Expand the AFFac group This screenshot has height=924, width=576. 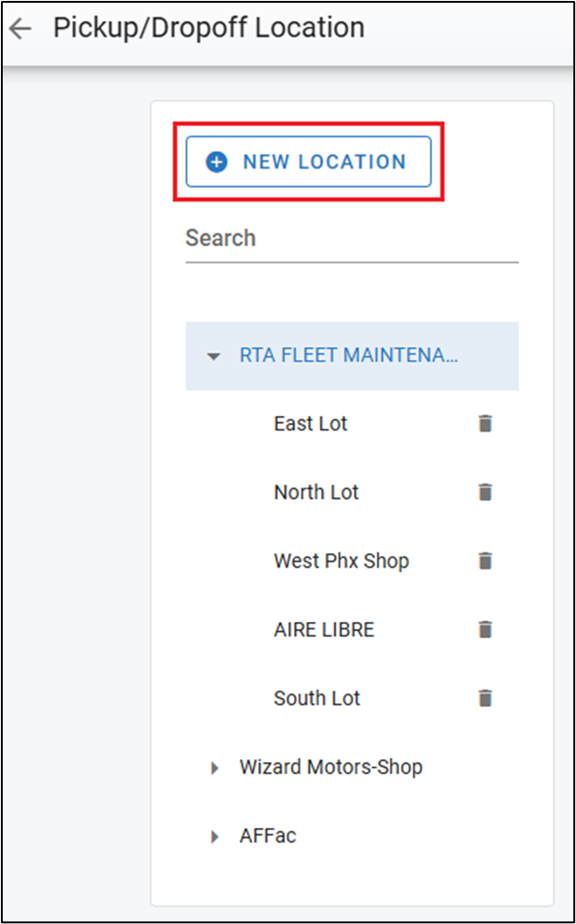point(215,837)
